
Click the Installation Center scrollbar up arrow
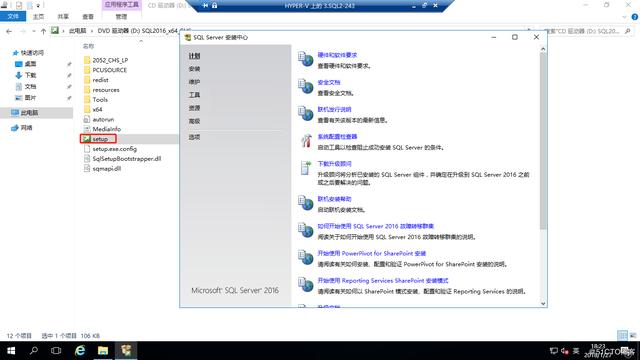coord(543,49)
